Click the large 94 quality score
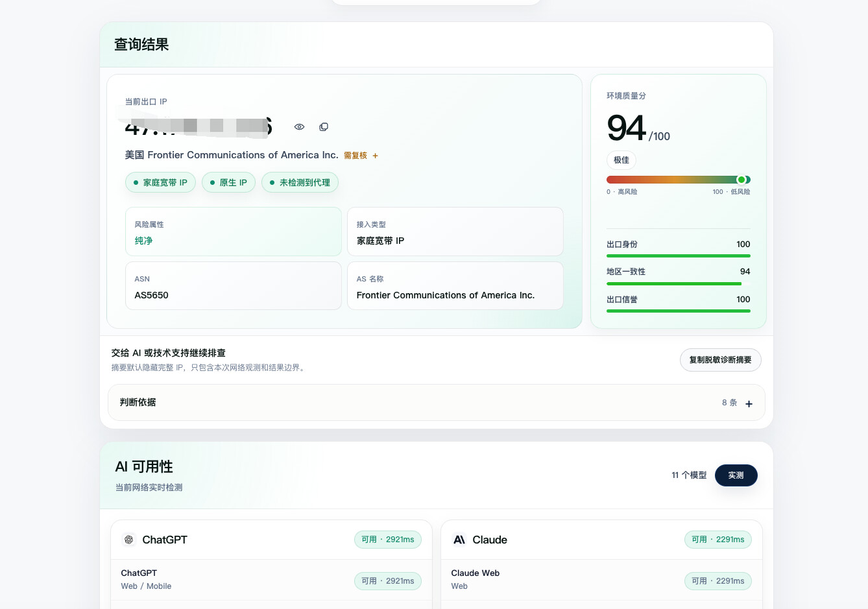Image resolution: width=868 pixels, height=609 pixels. (626, 128)
